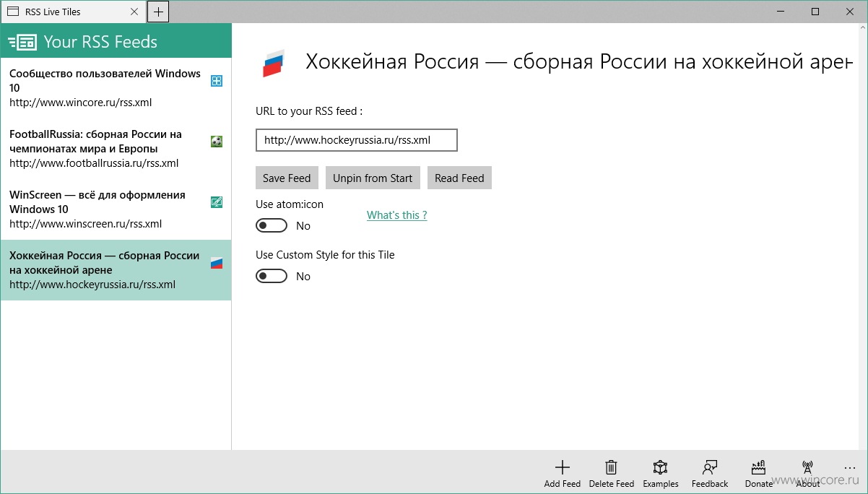Click the Delete Feed trash icon
This screenshot has height=494, width=868.
(x=611, y=467)
